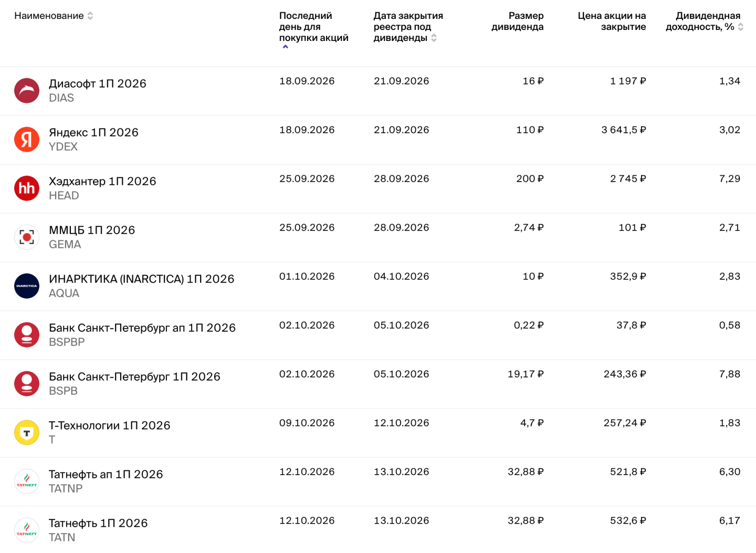Open Яндекс 1П 2026 dividend entry
Viewport: 756px width, 553px height.
(x=93, y=132)
